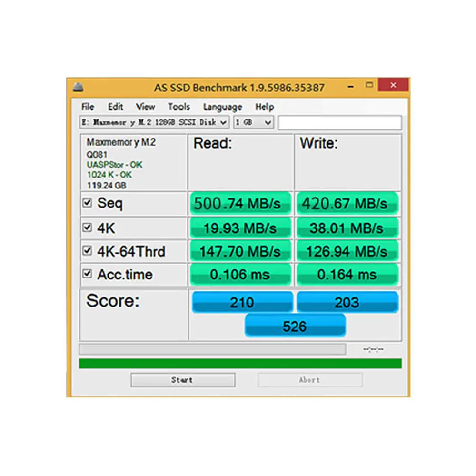Click the UASPStor - OK driver status
This screenshot has width=476, height=476.
(x=114, y=165)
